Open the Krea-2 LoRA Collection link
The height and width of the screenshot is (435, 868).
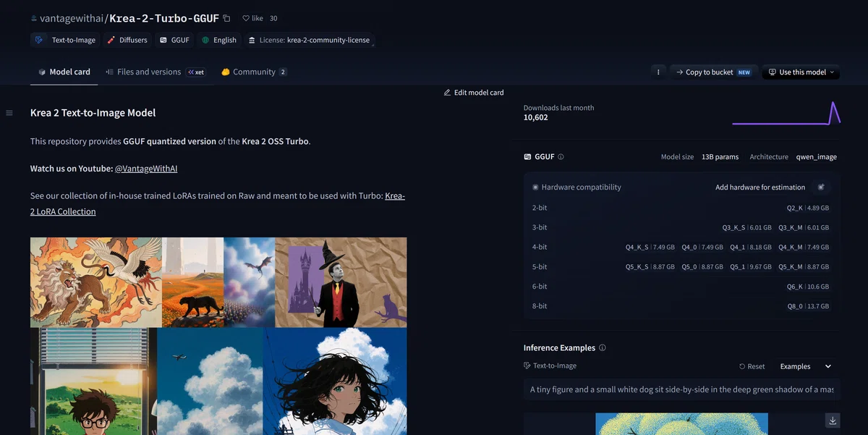point(63,211)
